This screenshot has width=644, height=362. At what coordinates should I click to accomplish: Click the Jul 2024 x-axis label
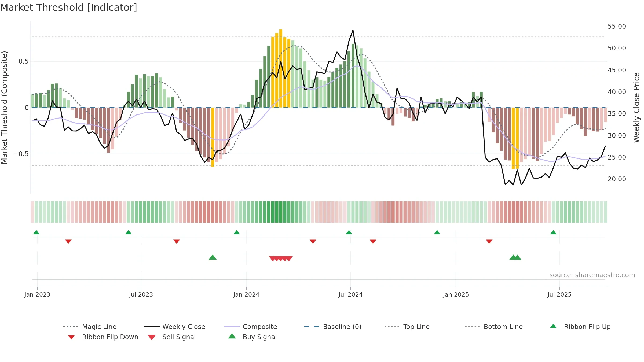pyautogui.click(x=350, y=294)
